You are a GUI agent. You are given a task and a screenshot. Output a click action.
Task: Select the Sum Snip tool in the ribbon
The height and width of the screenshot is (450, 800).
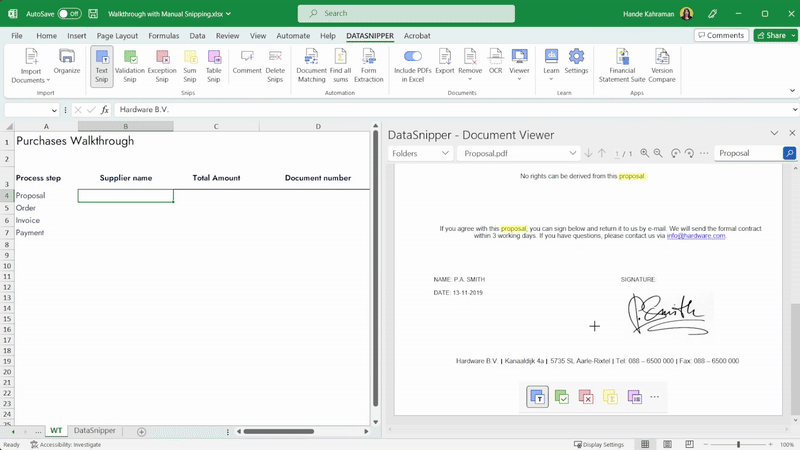click(x=190, y=65)
